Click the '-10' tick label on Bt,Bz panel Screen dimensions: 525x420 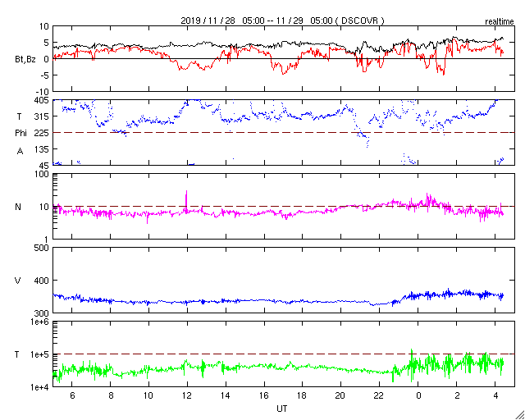click(43, 92)
